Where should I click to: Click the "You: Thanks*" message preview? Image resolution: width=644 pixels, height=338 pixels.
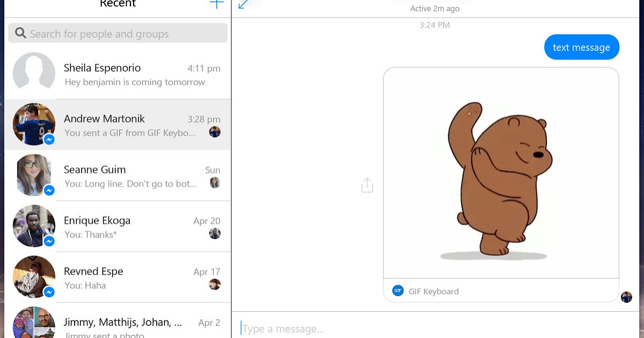(91, 234)
